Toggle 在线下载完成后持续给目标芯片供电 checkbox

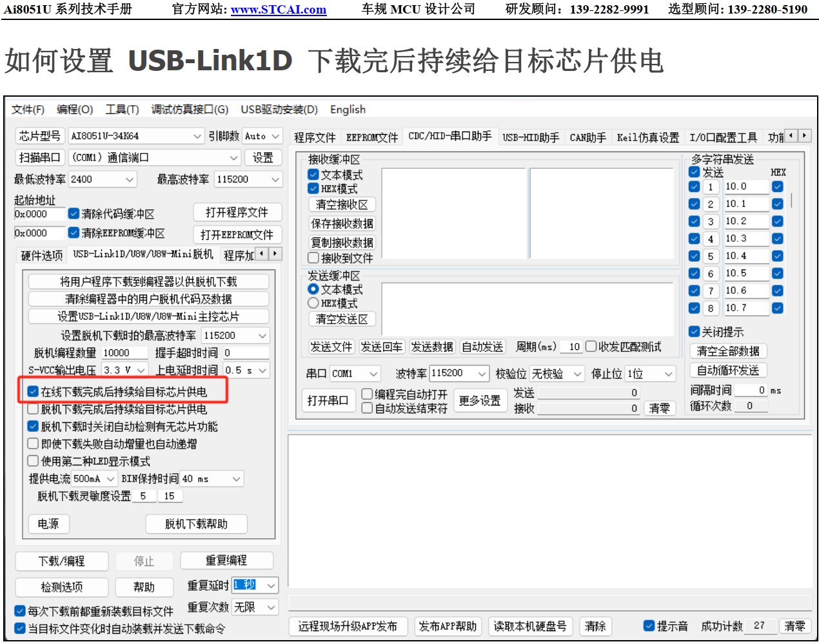click(x=33, y=391)
